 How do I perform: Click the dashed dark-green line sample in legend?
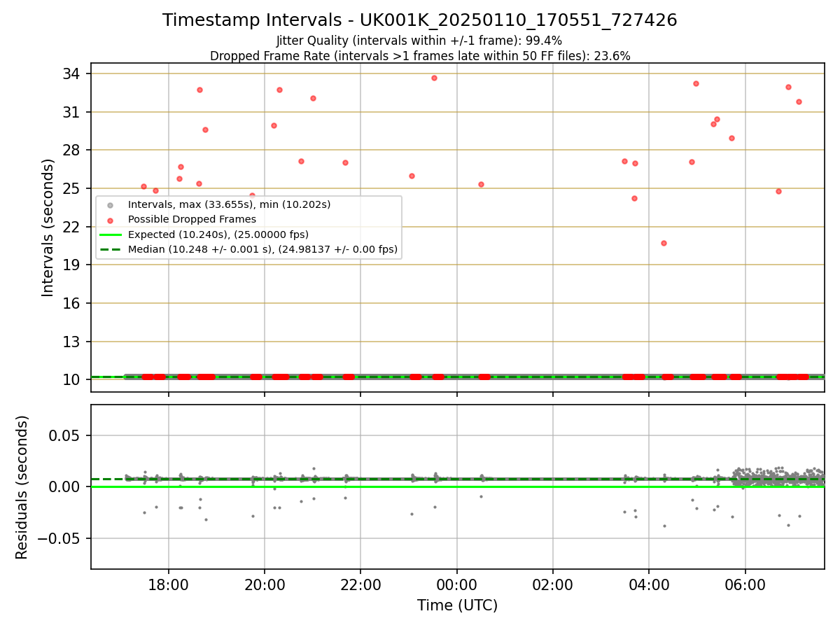tap(109, 249)
